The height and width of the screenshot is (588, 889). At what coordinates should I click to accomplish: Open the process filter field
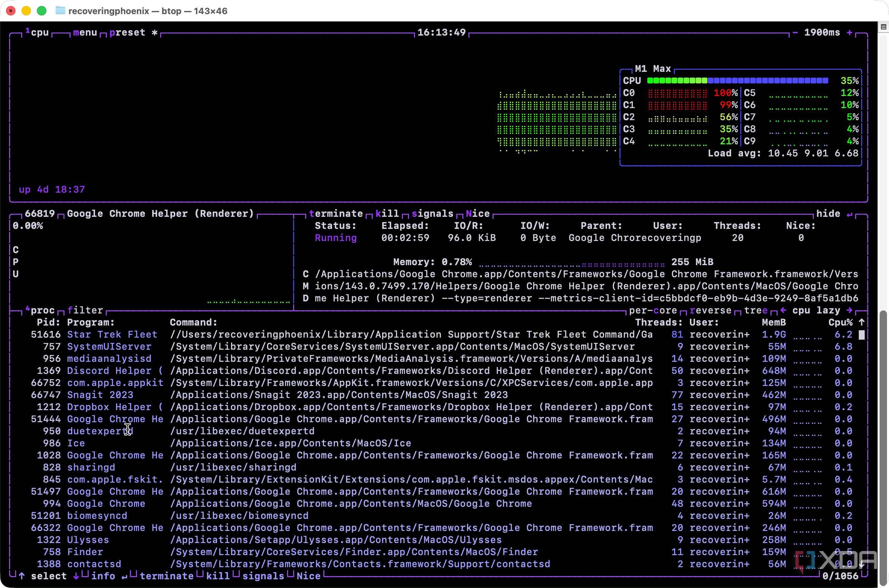pos(85,310)
